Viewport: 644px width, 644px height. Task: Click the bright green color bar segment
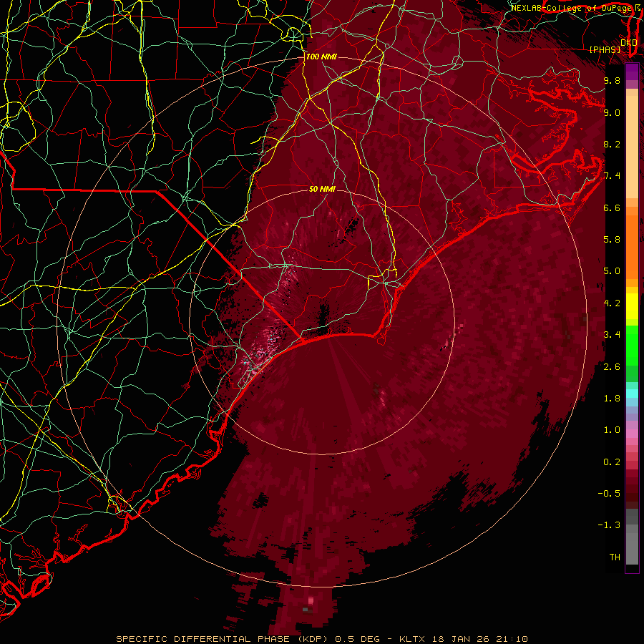pos(632,344)
